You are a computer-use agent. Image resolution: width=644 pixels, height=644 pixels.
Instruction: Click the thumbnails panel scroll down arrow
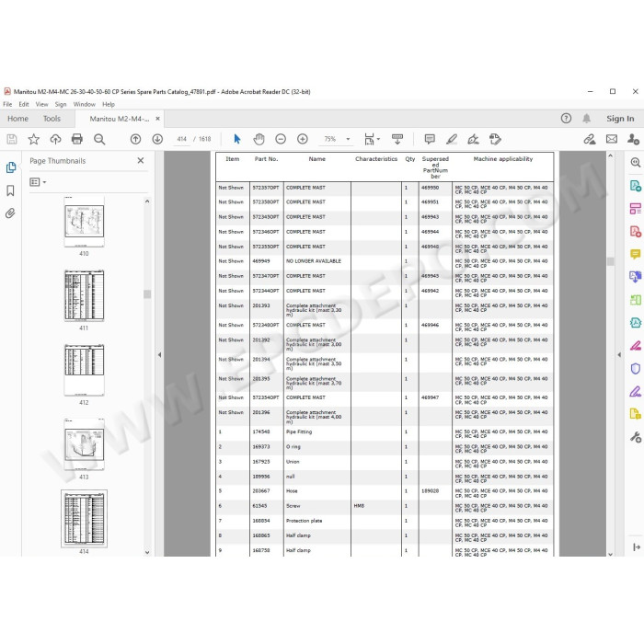click(147, 553)
